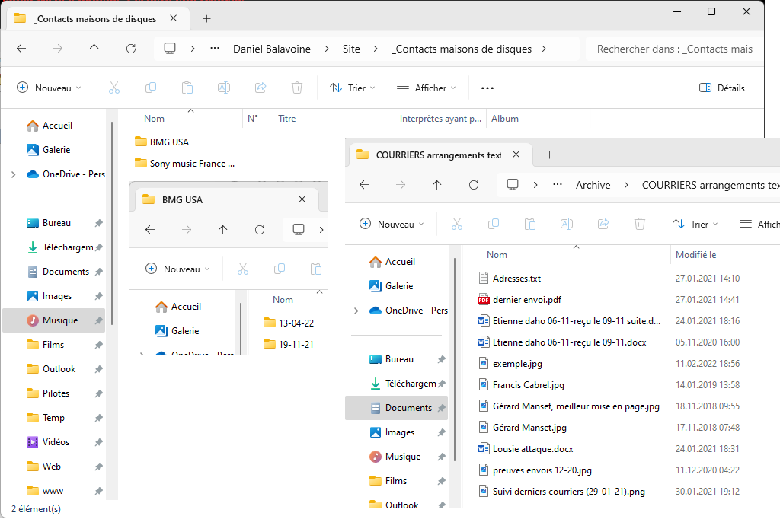This screenshot has width=780, height=532.
Task: Add a new tab next to BMG USA
Action: pyautogui.click(x=336, y=199)
